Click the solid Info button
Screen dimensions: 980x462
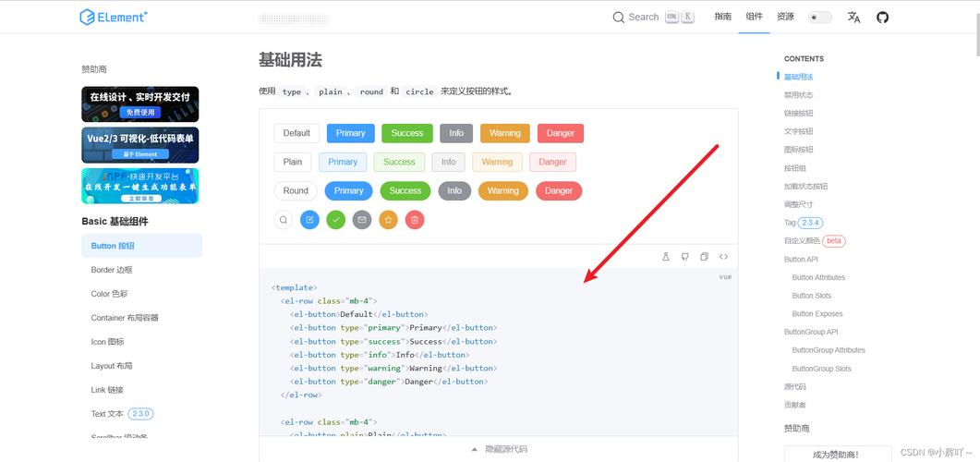pyautogui.click(x=456, y=133)
